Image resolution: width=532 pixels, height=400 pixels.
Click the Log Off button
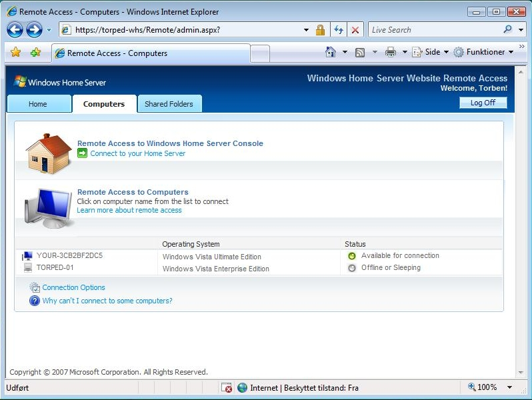(x=483, y=103)
